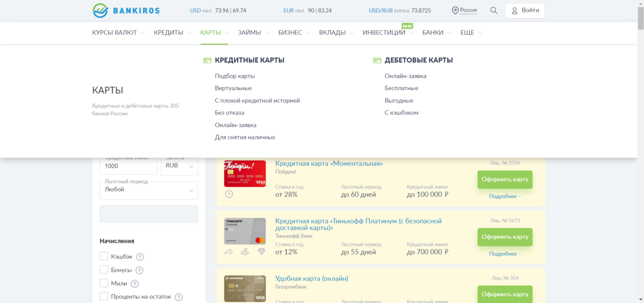Select Подбор карты in credit cards
This screenshot has height=303, width=644.
coord(235,76)
